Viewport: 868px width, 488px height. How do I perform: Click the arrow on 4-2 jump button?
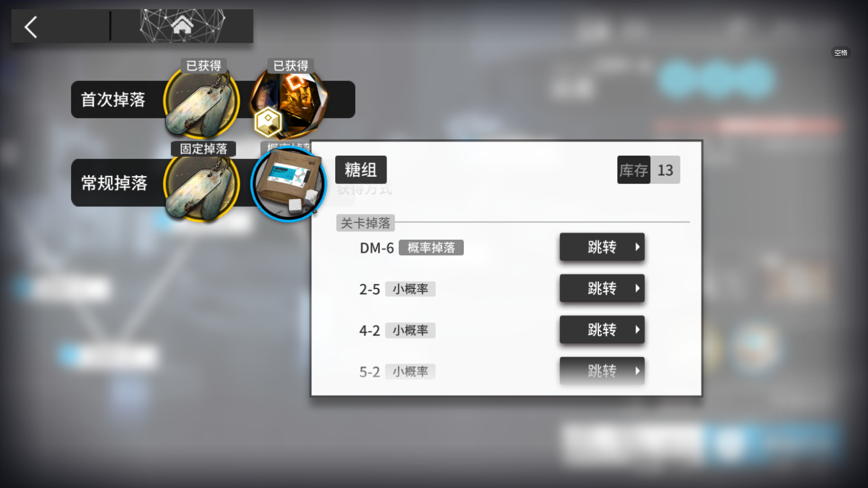(637, 330)
